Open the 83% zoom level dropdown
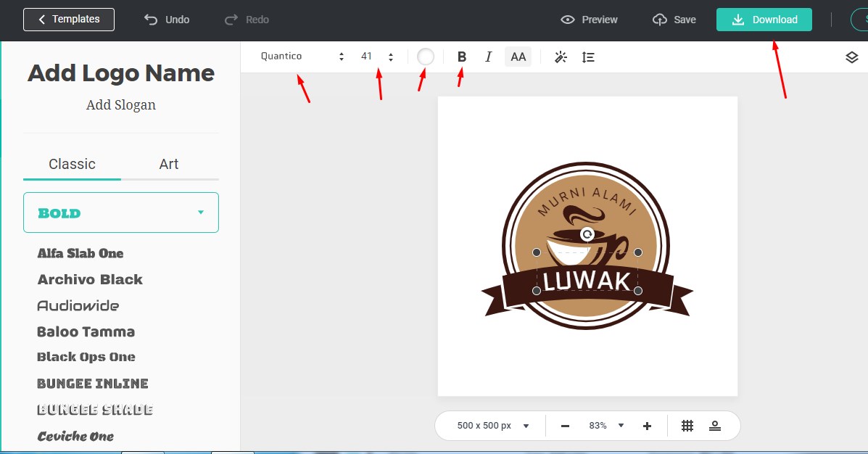The image size is (868, 454). coord(605,425)
